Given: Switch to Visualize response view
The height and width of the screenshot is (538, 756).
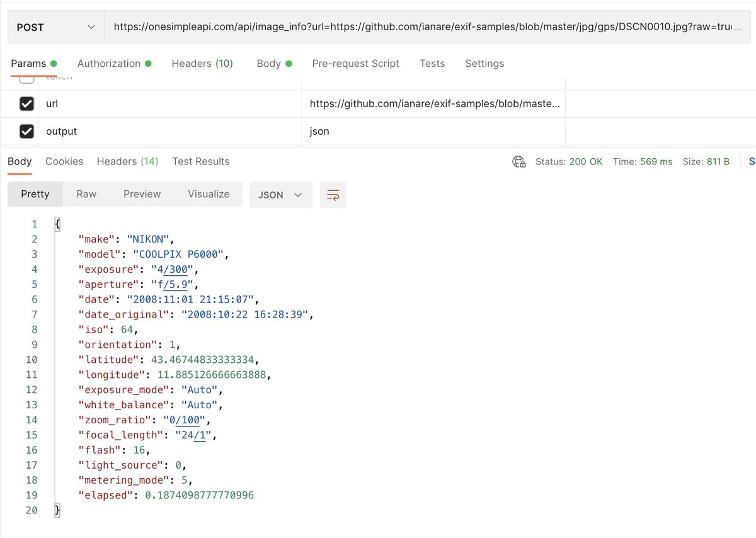Looking at the screenshot, I should point(209,194).
